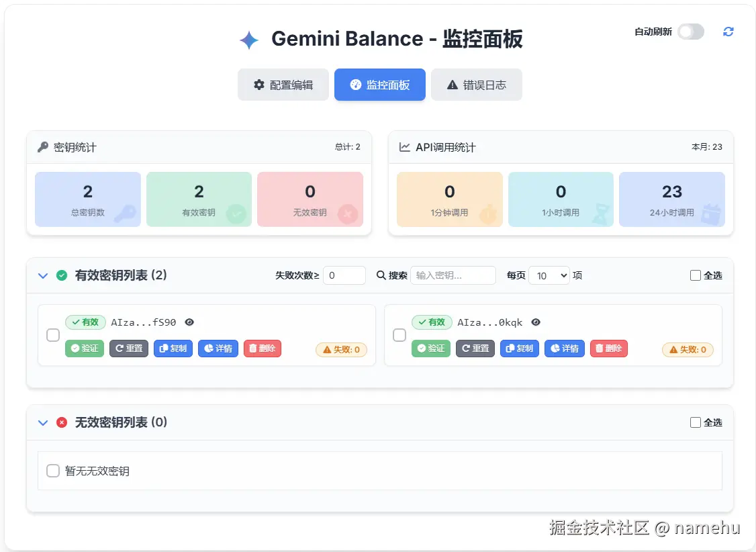This screenshot has height=552, width=756.
Task: Click the 本月: 23 label
Action: tap(707, 147)
